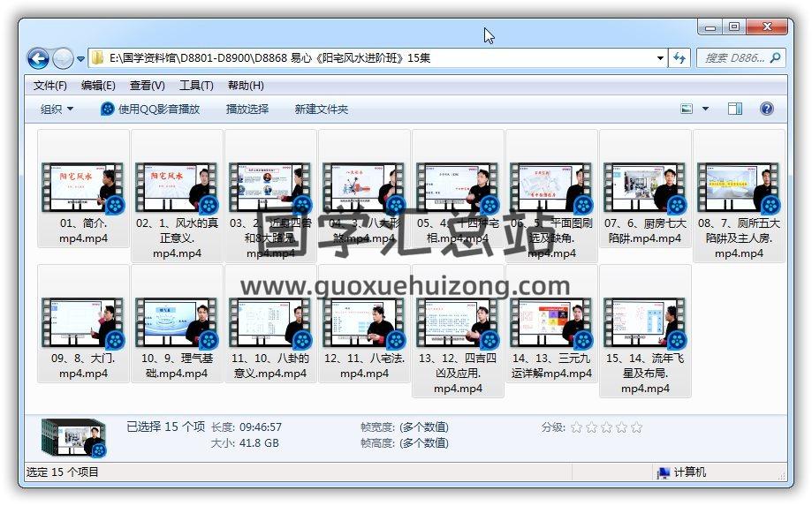Click the greyed forward navigation arrow
This screenshot has height=506, width=812.
click(63, 58)
